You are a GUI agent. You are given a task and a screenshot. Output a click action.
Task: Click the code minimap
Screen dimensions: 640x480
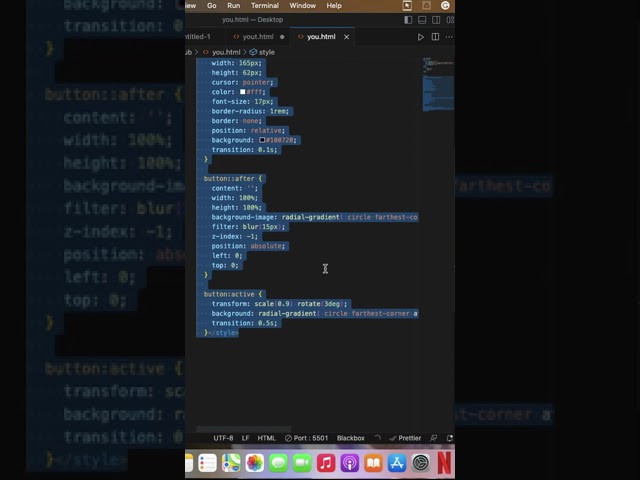point(438,84)
